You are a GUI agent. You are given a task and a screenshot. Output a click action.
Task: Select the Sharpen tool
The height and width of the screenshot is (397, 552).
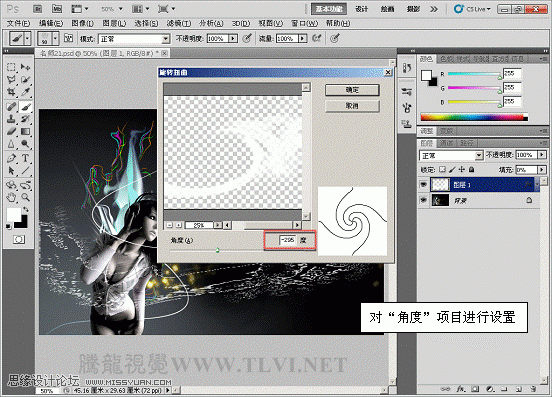click(x=11, y=144)
